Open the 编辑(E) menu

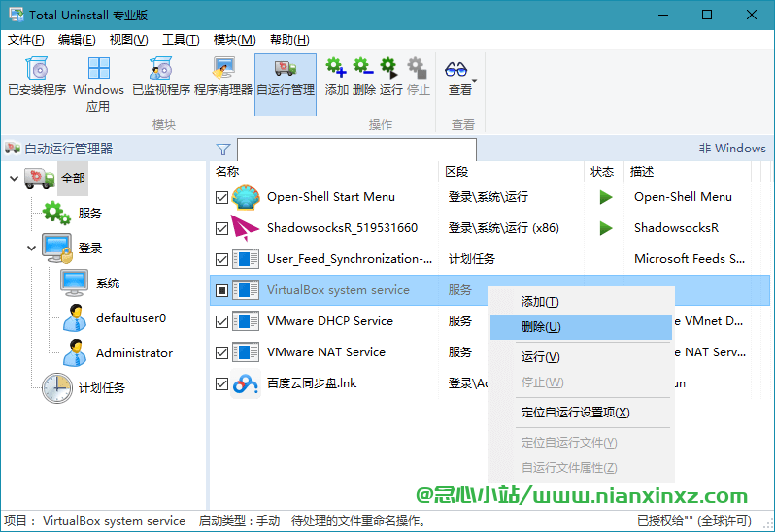(77, 40)
